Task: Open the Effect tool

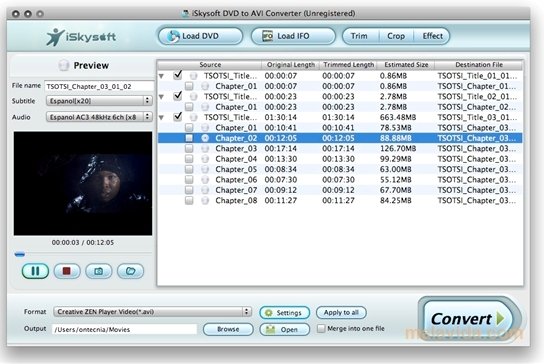Action: (432, 36)
